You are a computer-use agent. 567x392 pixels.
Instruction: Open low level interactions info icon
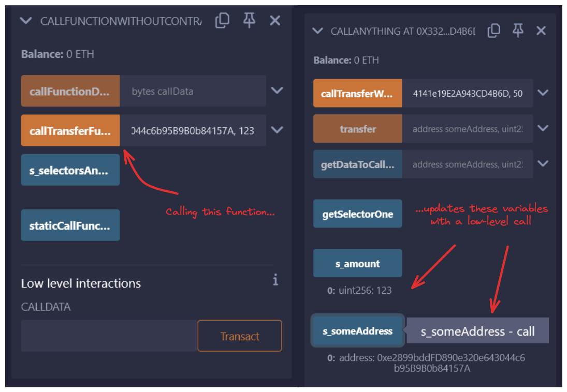275,280
